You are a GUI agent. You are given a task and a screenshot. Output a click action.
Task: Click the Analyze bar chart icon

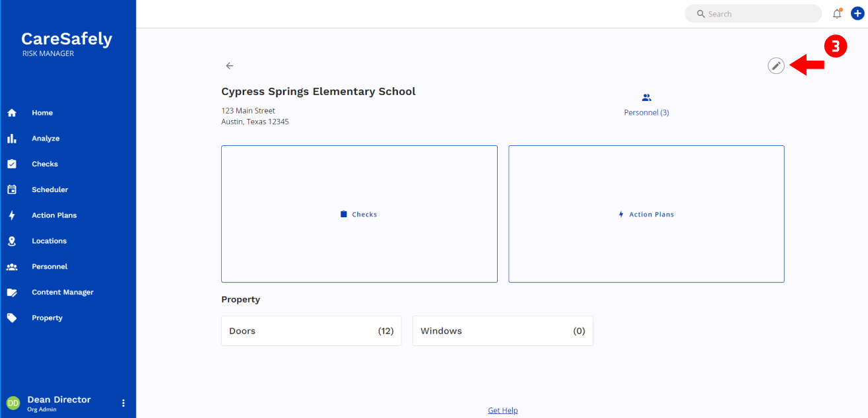pyautogui.click(x=12, y=139)
